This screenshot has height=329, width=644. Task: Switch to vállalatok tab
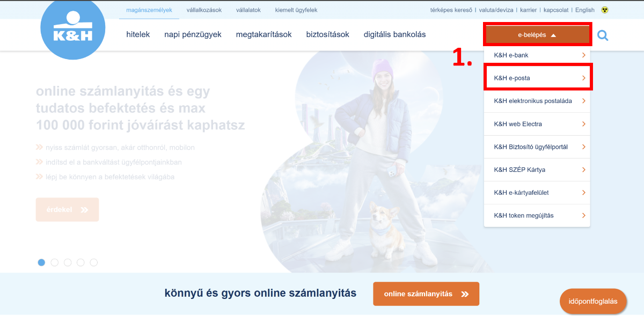pyautogui.click(x=248, y=10)
